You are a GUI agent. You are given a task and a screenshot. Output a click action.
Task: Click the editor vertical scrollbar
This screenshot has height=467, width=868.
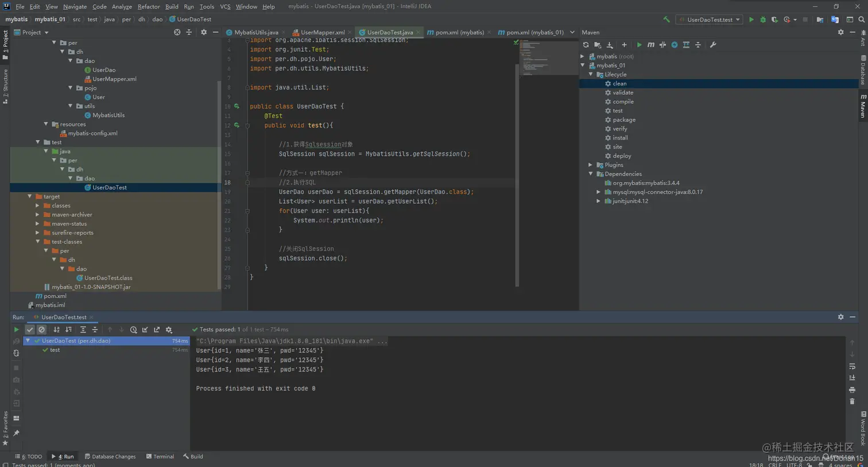point(517,175)
